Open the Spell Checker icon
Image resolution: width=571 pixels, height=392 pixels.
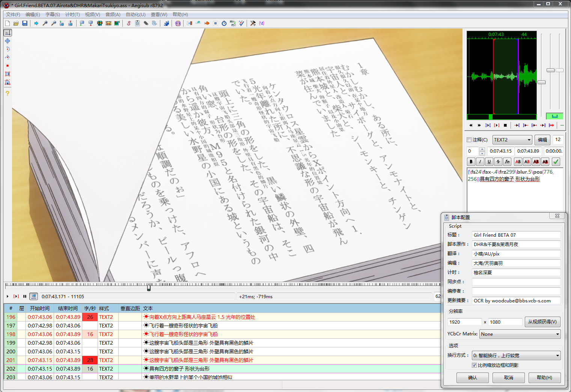click(x=241, y=23)
